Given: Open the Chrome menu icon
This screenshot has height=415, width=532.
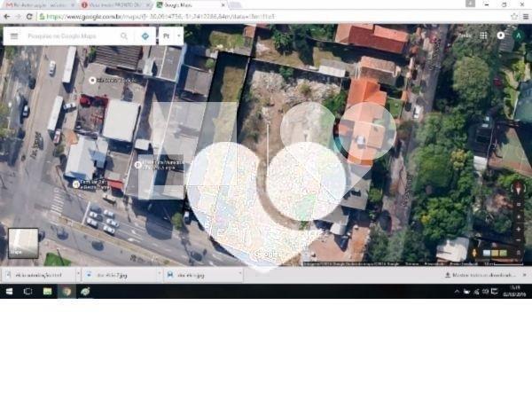Looking at the screenshot, I should (526, 17).
